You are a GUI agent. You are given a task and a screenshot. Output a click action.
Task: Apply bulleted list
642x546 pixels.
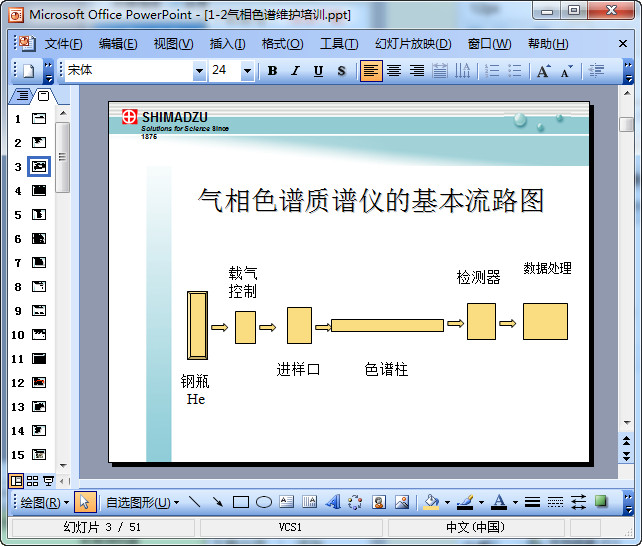514,71
